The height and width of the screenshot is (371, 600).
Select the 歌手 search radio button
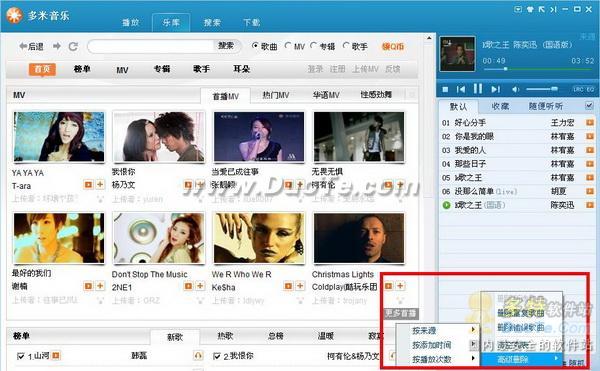[346, 46]
